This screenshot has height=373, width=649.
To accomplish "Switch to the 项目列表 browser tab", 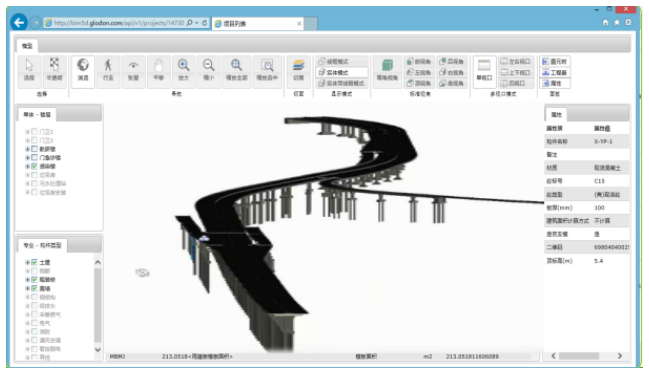I will coord(258,24).
